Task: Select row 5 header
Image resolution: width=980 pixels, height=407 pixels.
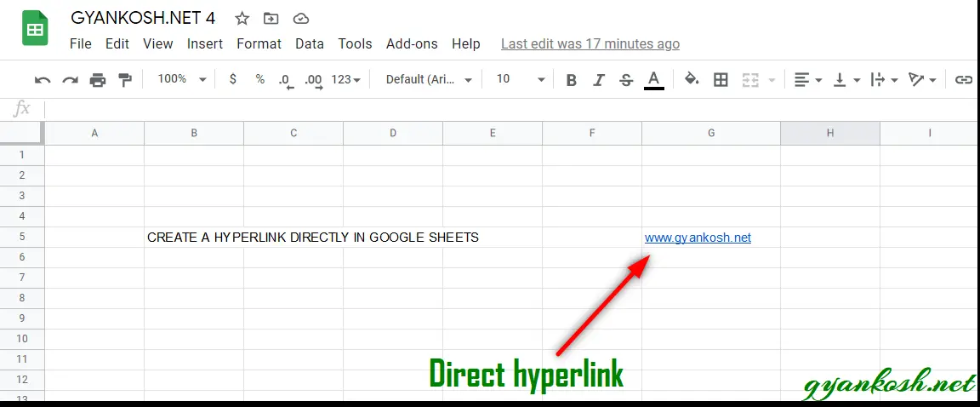Action: coord(22,237)
